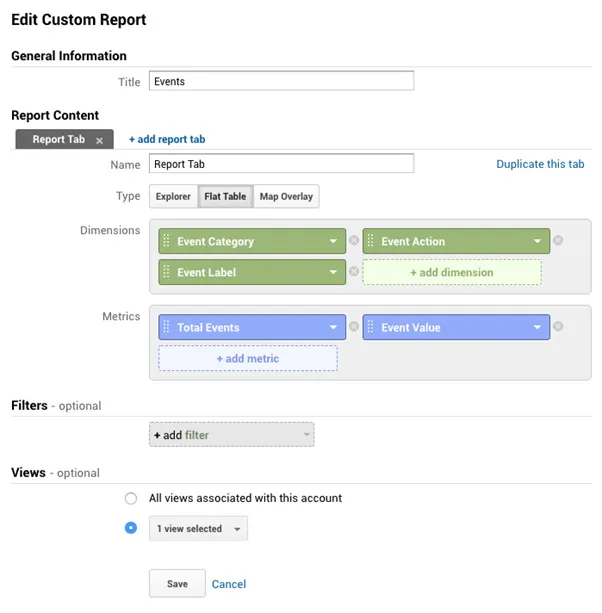Select the 1 view selected radio option
Viewport: 602px width, 613px height.
click(x=131, y=528)
